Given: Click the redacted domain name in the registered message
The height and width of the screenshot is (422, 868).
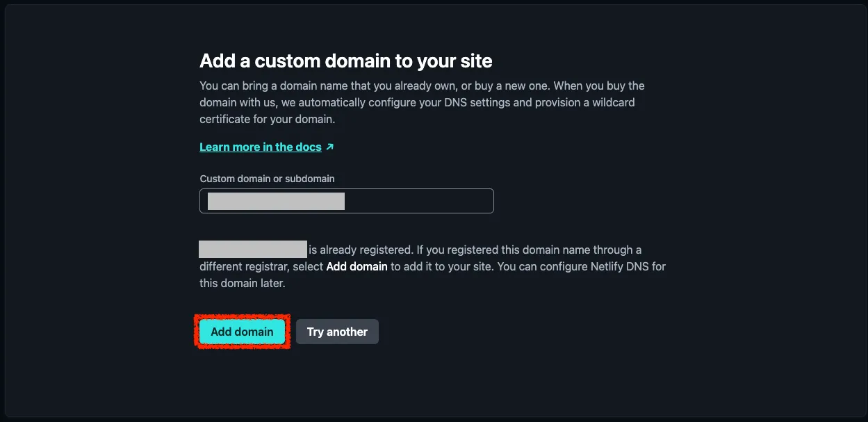Looking at the screenshot, I should pos(253,250).
